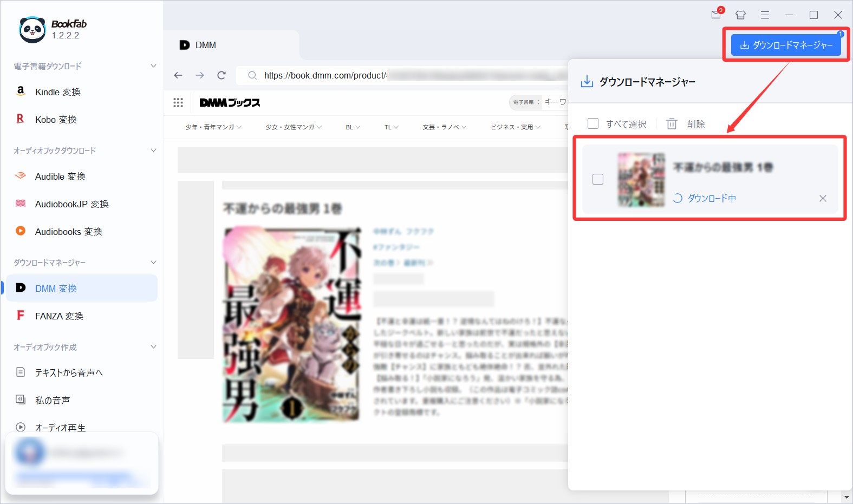The height and width of the screenshot is (504, 853).
Task: Reload the DMM page
Action: (x=222, y=75)
